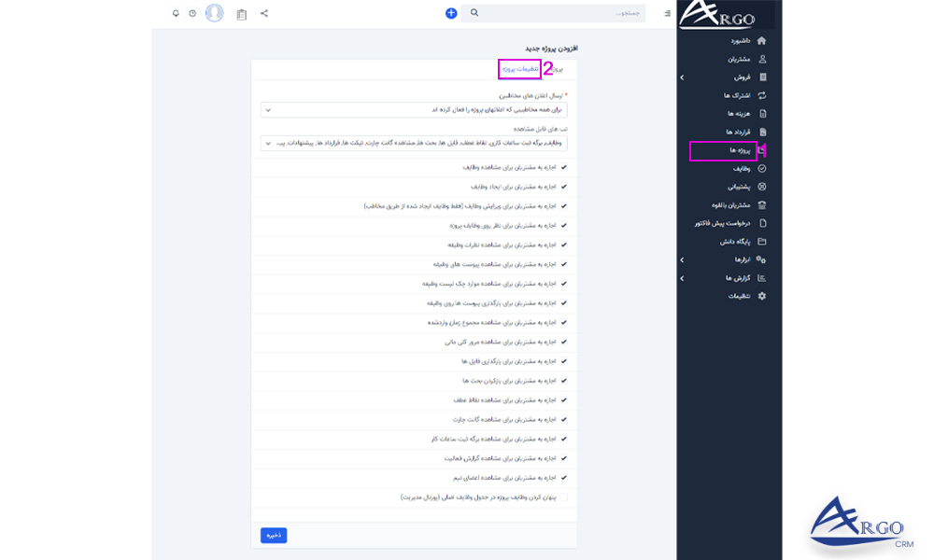Switch to the تنظیمات پروژه tab
The image size is (934, 560).
point(518,69)
